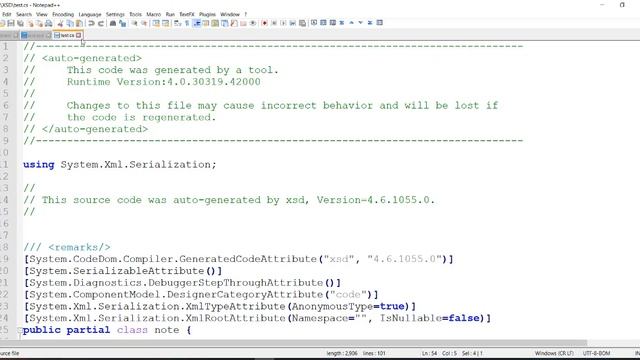Open the Tools menu
The height and width of the screenshot is (360, 640).
coord(136,14)
